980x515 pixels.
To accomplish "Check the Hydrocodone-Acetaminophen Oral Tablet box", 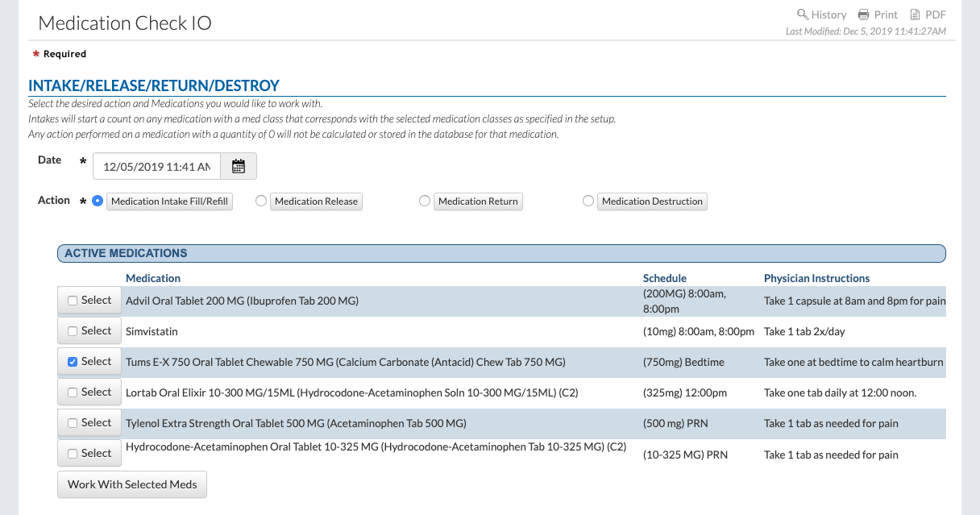I will 73,454.
